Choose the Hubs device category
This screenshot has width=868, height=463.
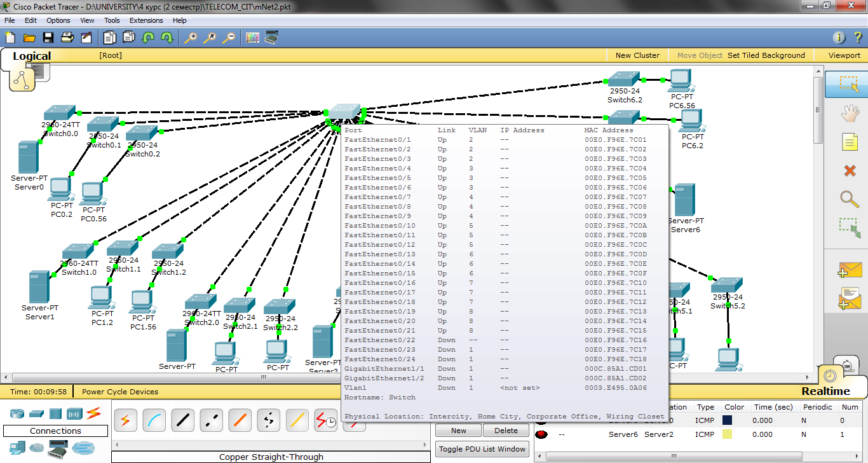click(x=55, y=413)
